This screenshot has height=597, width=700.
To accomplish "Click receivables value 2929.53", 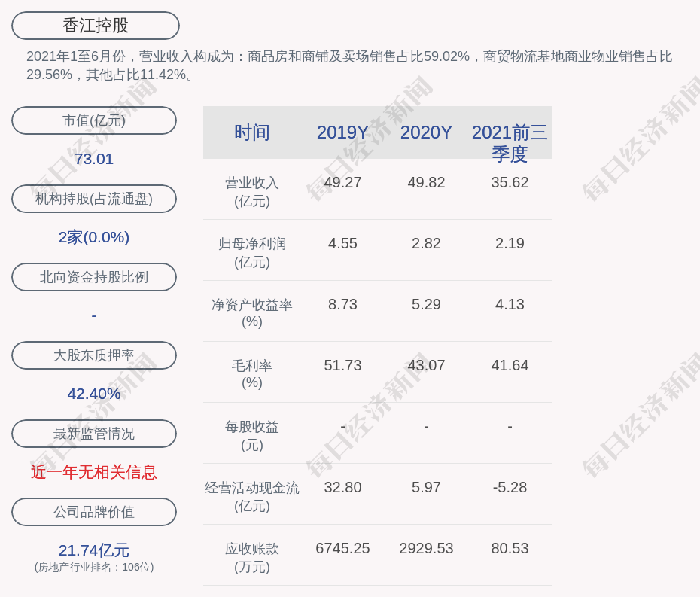I will coord(426,548).
